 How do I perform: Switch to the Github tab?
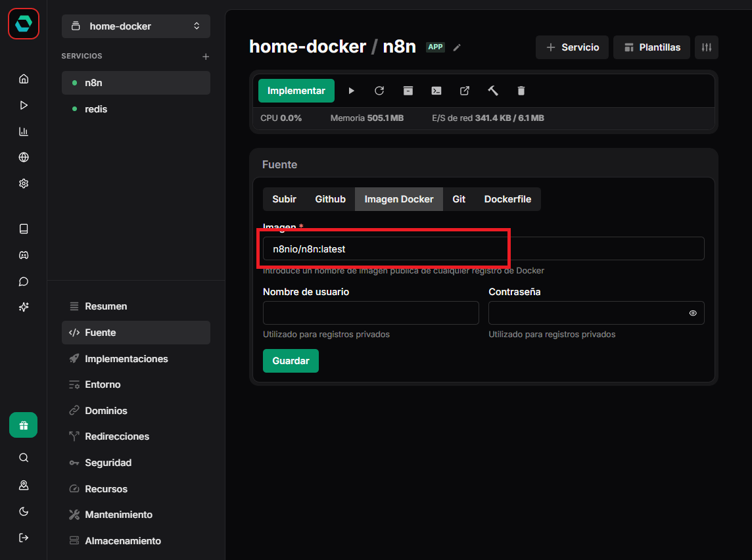[331, 199]
